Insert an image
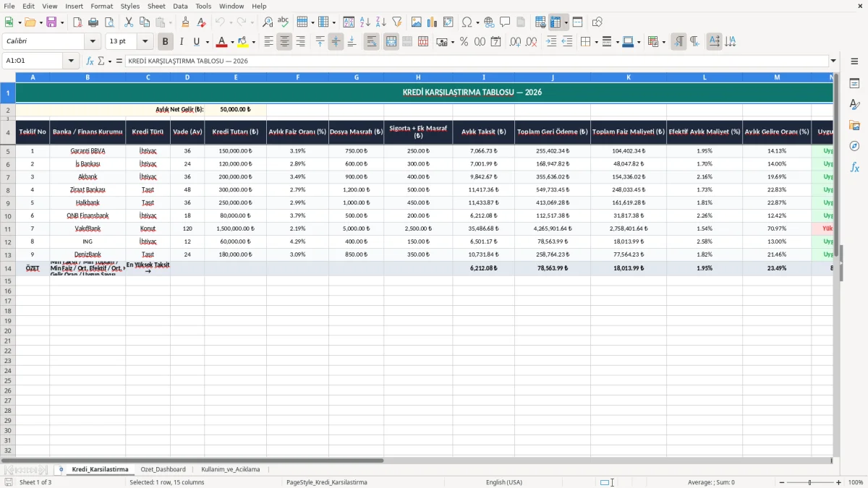The height and width of the screenshot is (488, 868). coord(417,22)
